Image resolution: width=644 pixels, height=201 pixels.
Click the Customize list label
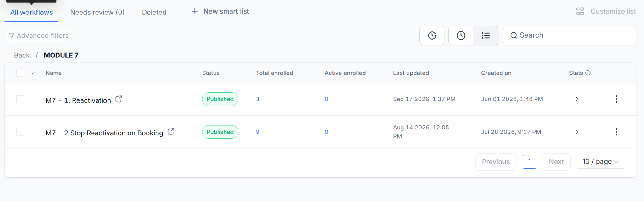613,11
